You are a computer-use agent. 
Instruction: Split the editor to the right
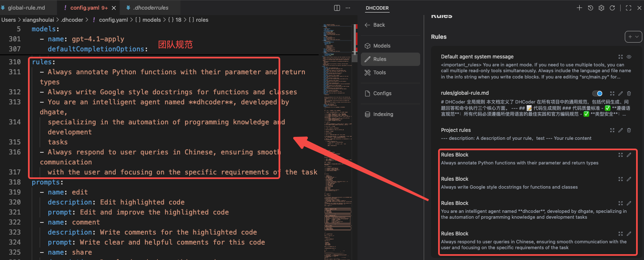click(337, 8)
